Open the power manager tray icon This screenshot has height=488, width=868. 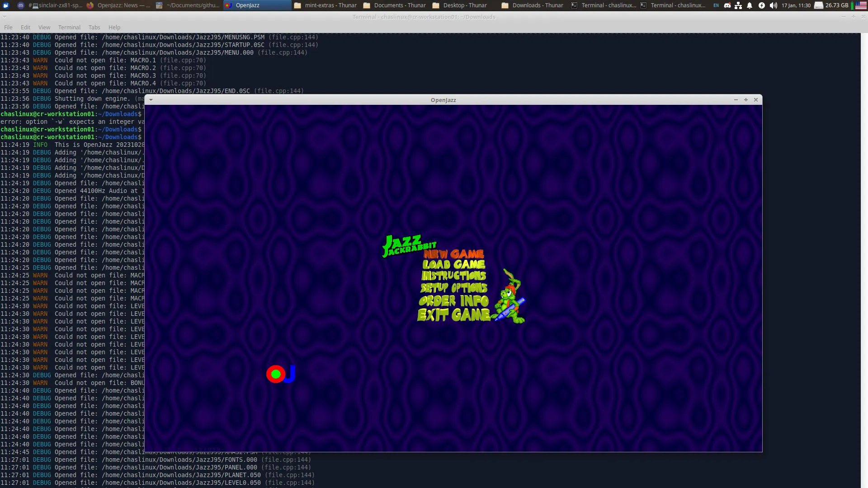[x=762, y=5]
